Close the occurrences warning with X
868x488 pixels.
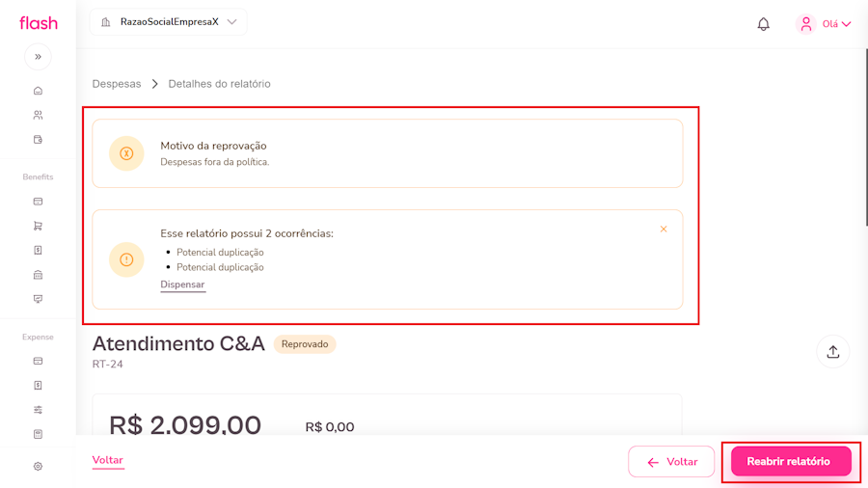point(664,229)
